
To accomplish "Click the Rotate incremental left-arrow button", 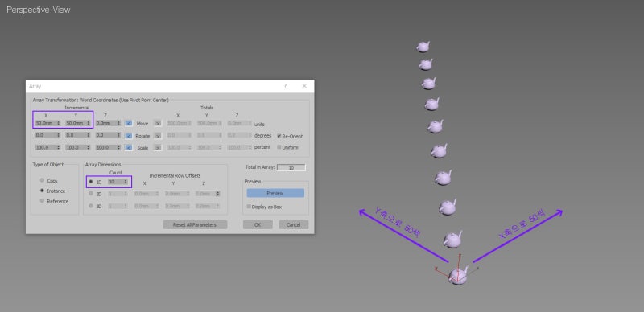I will 129,135.
